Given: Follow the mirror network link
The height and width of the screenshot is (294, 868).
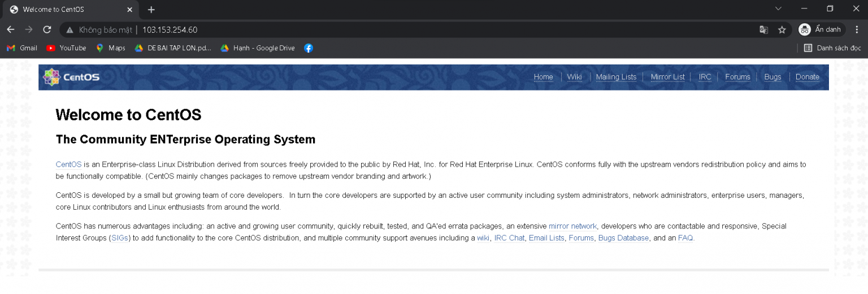Looking at the screenshot, I should pos(572,226).
